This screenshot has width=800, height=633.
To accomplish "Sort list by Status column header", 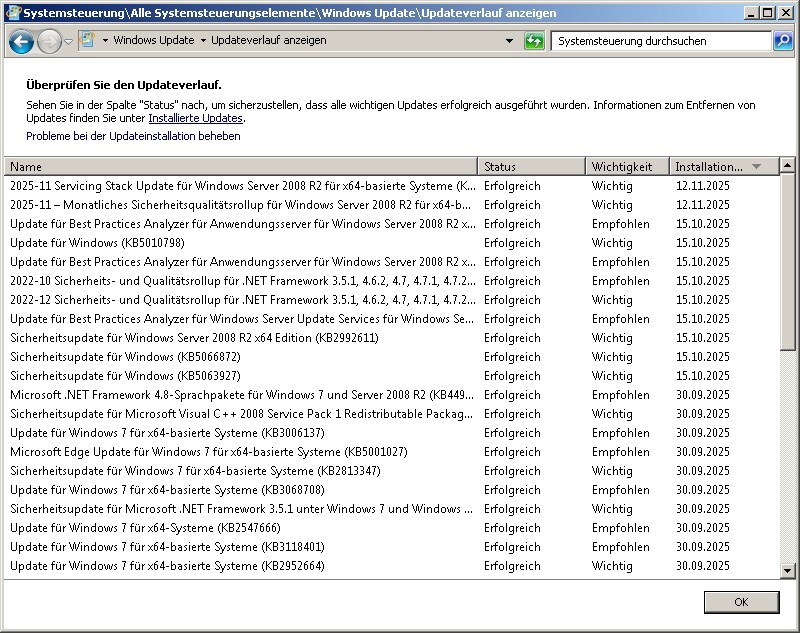I will point(530,167).
